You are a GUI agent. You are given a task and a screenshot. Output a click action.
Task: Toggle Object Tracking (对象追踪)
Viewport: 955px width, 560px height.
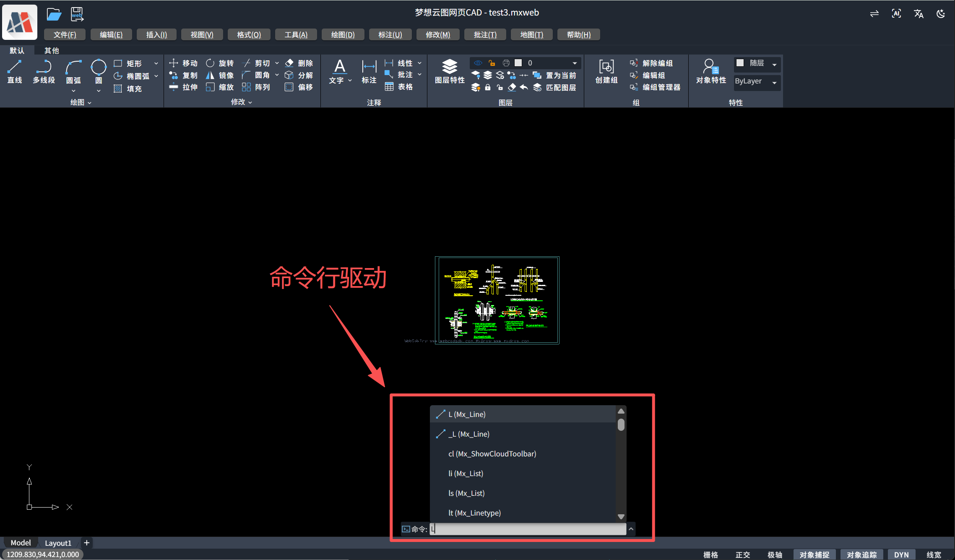click(x=862, y=555)
